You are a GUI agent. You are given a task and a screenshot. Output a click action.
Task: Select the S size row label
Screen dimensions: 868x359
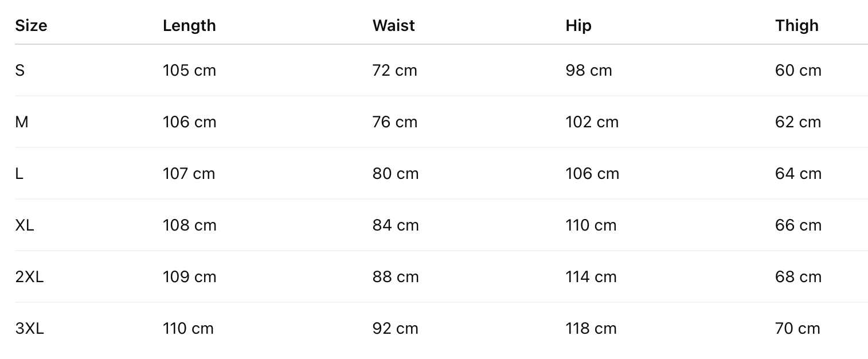[x=20, y=71]
